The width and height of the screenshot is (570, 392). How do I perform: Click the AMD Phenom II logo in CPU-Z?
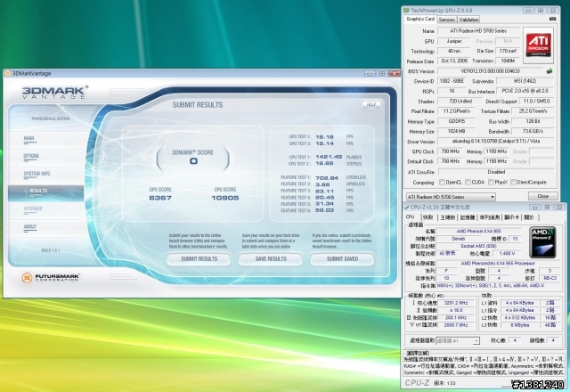pos(542,242)
